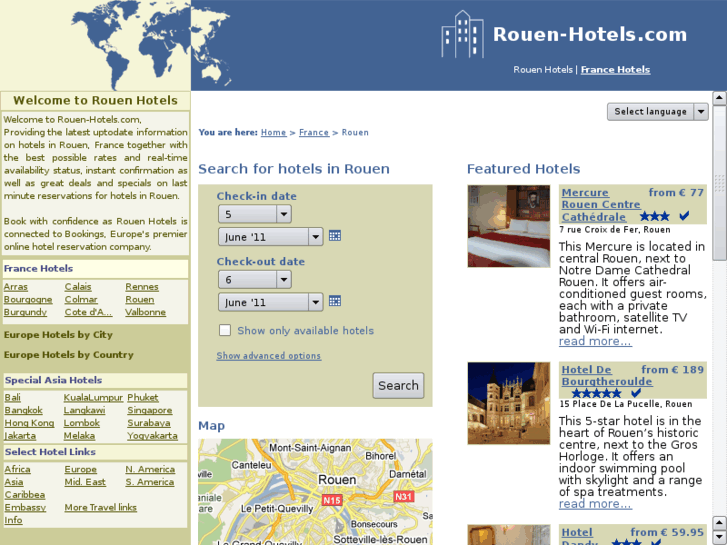Open the check-in day dropdown

(x=255, y=214)
